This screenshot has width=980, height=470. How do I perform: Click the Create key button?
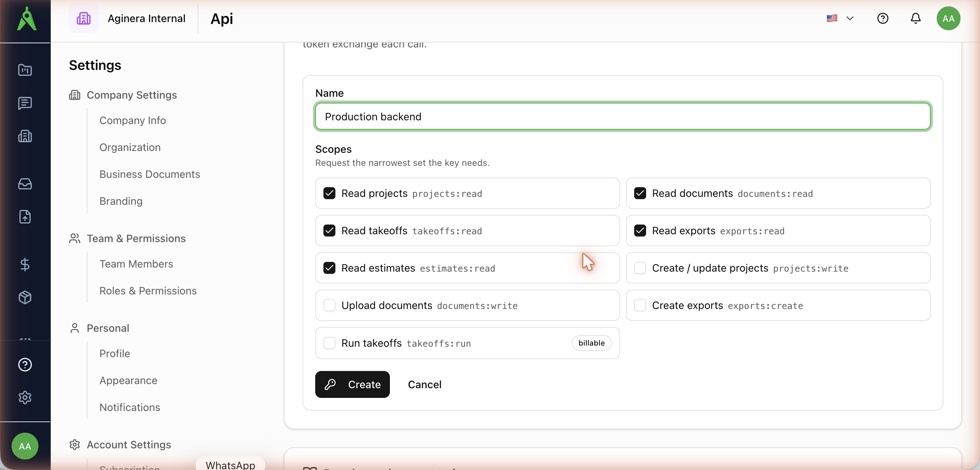coord(352,384)
